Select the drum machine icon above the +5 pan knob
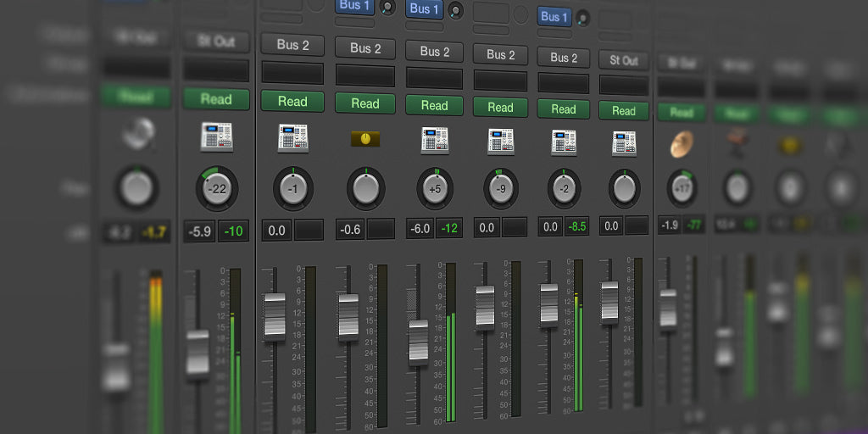 click(434, 140)
